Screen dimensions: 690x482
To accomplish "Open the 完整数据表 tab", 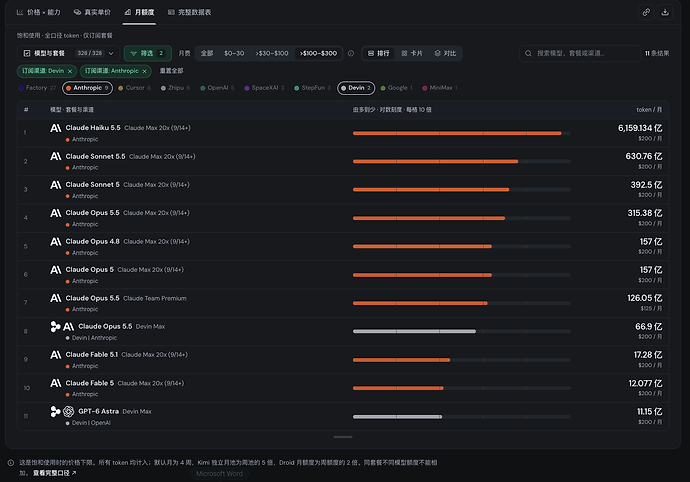I will pyautogui.click(x=190, y=12).
